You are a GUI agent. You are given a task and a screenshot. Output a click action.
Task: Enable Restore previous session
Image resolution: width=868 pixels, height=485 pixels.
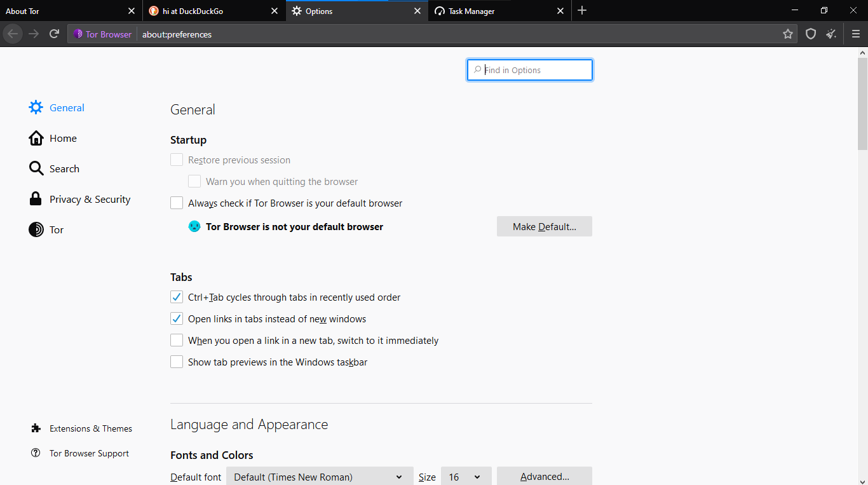point(176,160)
